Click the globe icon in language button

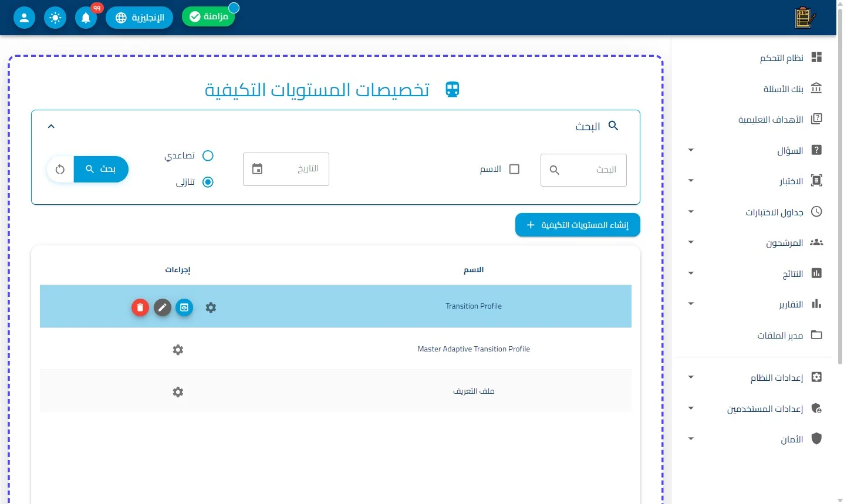tap(121, 18)
